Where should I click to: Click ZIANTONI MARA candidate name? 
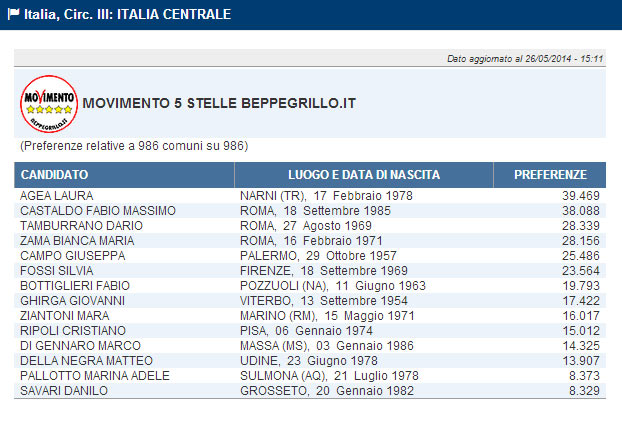click(x=67, y=316)
